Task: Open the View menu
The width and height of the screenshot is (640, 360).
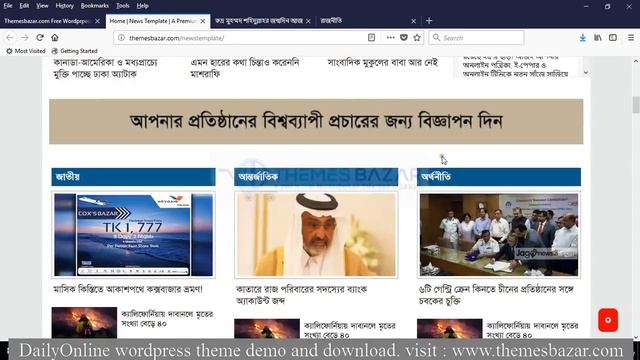Action: [x=42, y=6]
